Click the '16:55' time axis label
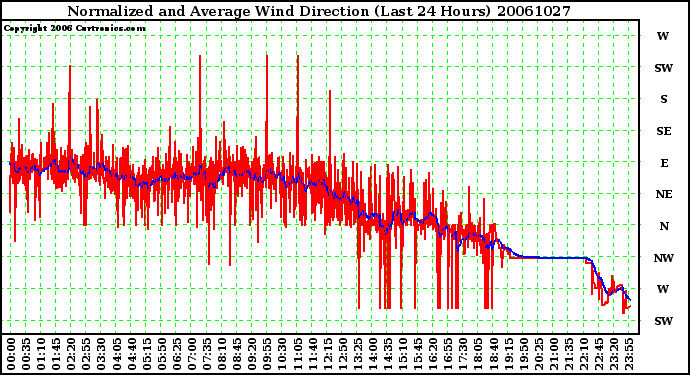This screenshot has width=690, height=375. 448,354
